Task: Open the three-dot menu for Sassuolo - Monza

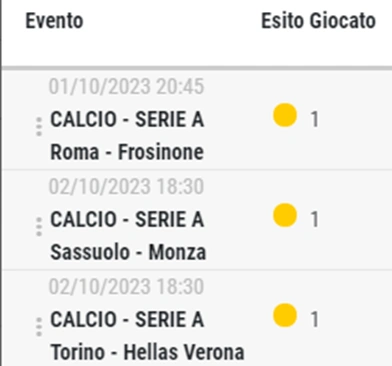Action: [x=39, y=227]
